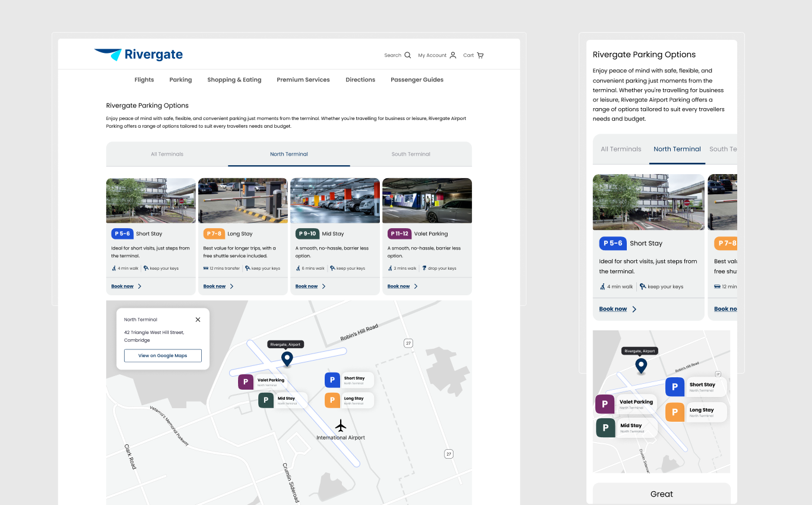Open the Shopping & Eating menu
This screenshot has width=812, height=505.
(234, 80)
